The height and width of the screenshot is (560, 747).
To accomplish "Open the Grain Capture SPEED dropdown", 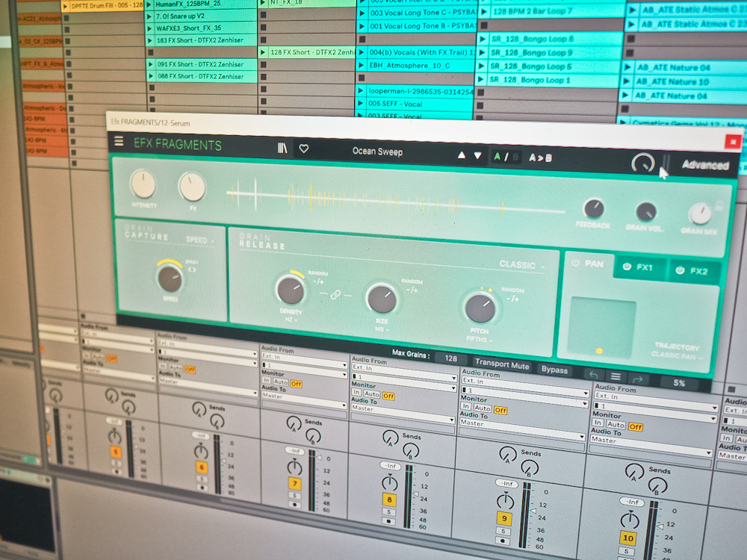I will point(199,240).
